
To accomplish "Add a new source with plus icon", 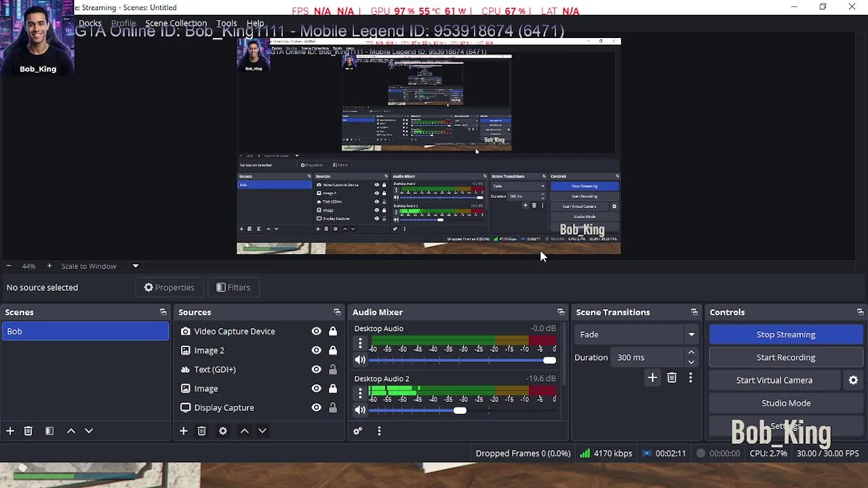I will (x=183, y=431).
